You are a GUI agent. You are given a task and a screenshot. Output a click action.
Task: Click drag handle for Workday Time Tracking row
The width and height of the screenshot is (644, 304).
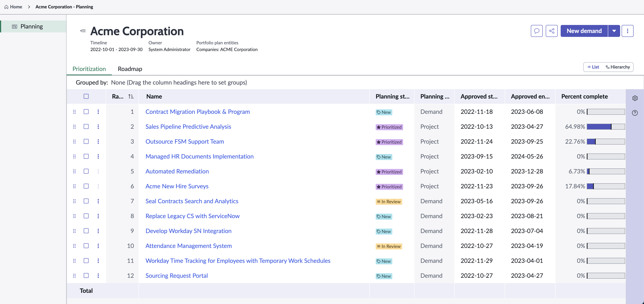(74, 261)
